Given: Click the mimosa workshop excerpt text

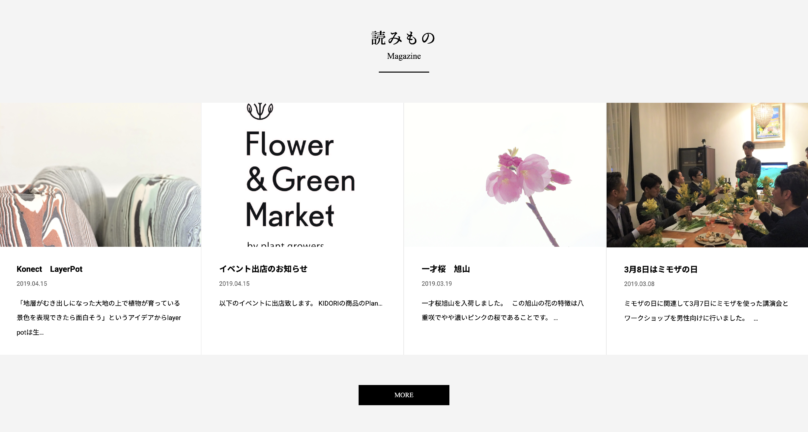Looking at the screenshot, I should pos(706,311).
